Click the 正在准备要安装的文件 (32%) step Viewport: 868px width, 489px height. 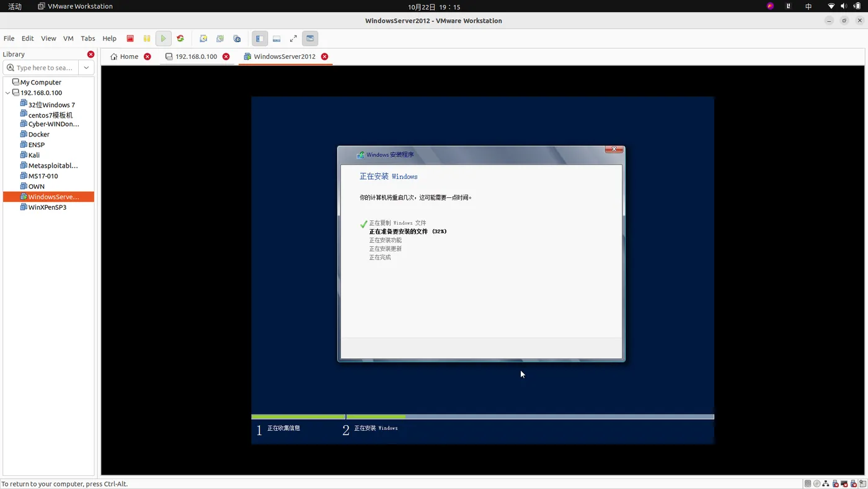click(x=408, y=231)
